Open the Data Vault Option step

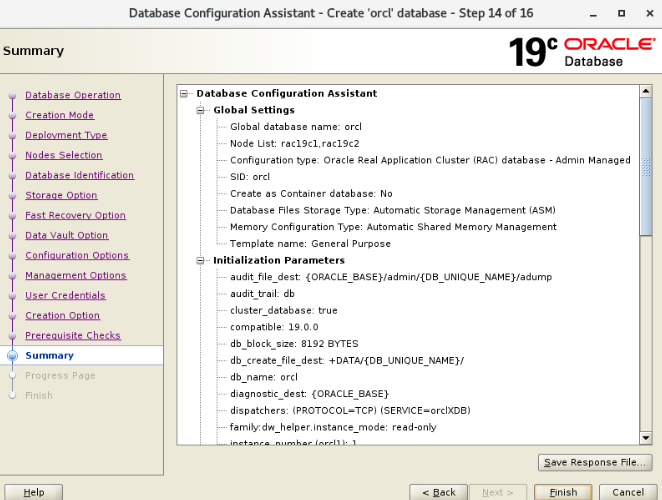point(66,235)
